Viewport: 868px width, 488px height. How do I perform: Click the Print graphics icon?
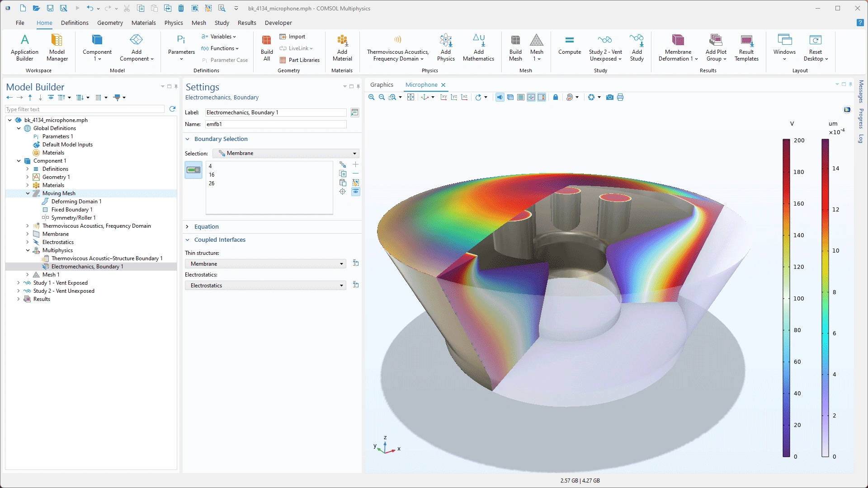620,97
